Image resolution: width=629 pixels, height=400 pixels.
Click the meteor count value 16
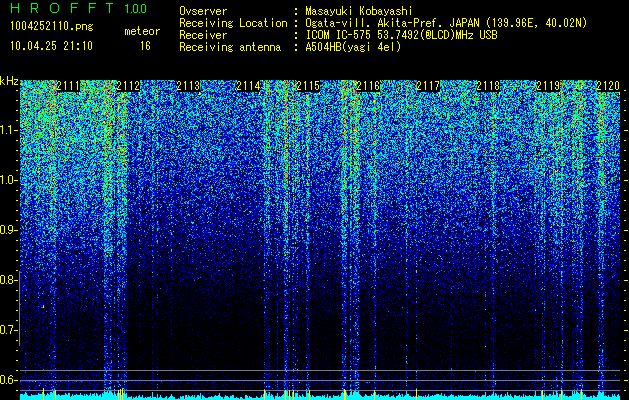tap(145, 46)
